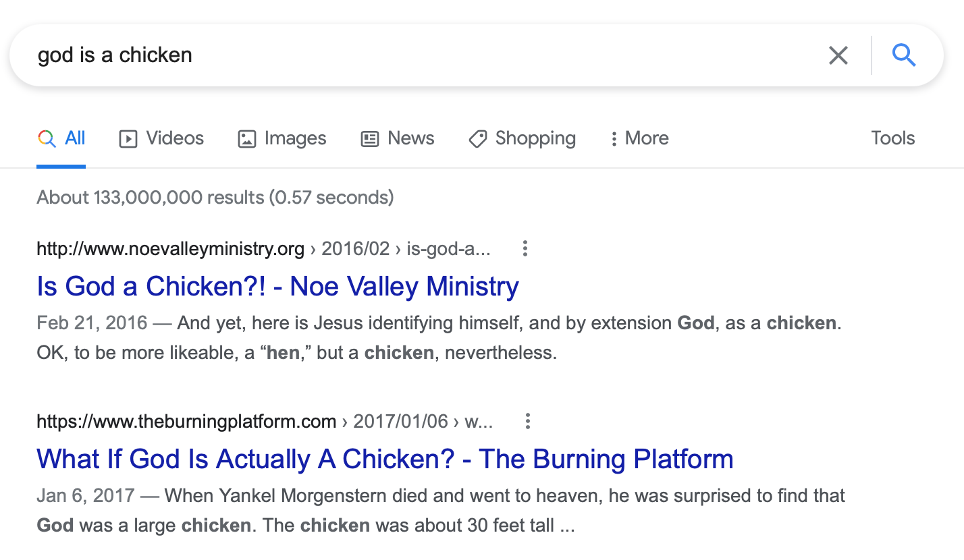This screenshot has height=560, width=964.
Task: Click the Videos play icon
Action: pos(128,139)
